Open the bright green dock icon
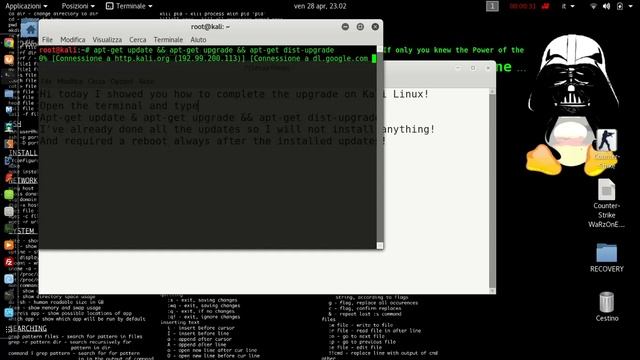The image size is (640, 360). coord(9,194)
